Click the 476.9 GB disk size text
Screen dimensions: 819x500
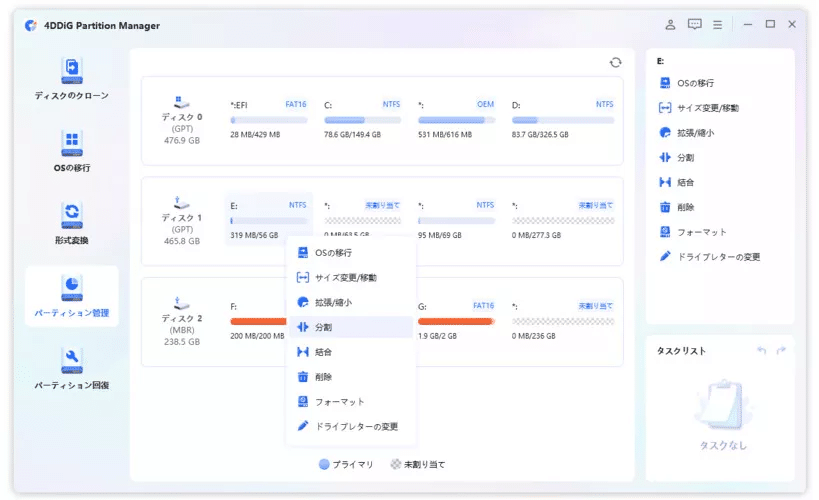[182, 141]
